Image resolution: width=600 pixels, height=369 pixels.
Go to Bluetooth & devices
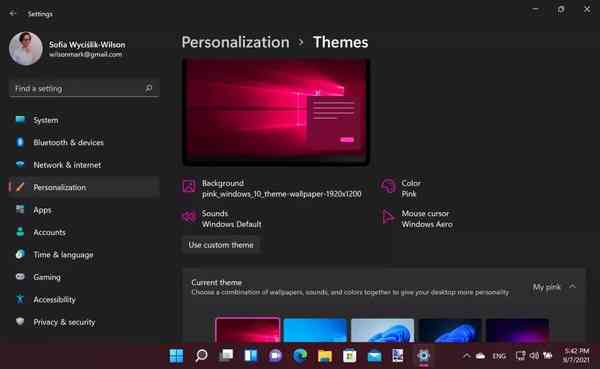click(84, 142)
